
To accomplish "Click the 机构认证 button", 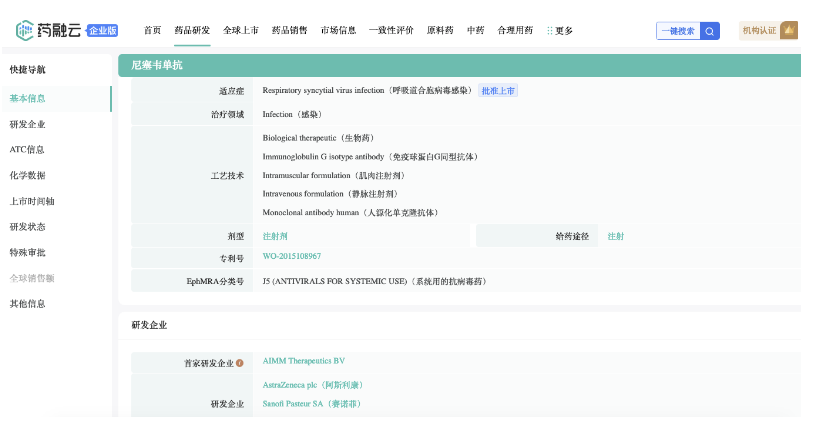I will click(x=759, y=31).
